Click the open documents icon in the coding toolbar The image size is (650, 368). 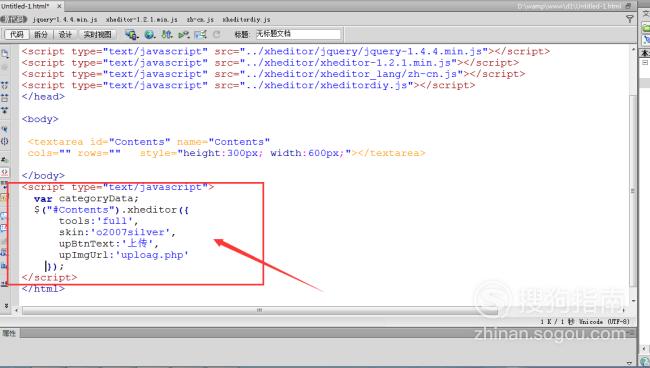coord(5,54)
